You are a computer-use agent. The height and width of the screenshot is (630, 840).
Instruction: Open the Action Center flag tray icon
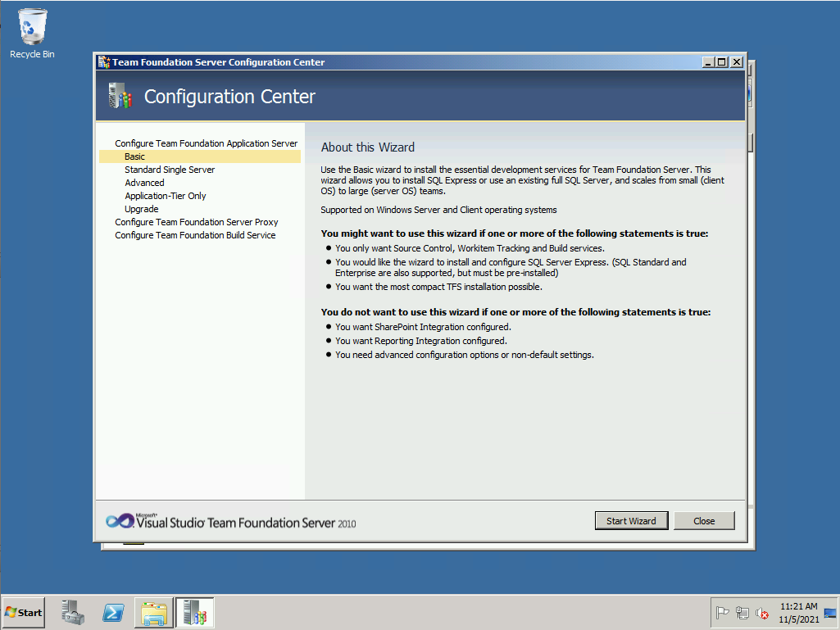[x=723, y=613]
